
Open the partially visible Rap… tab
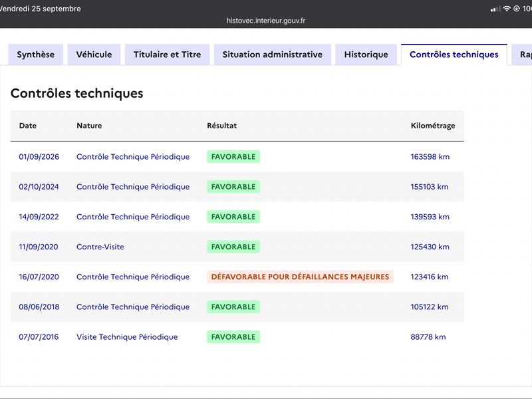coord(522,55)
